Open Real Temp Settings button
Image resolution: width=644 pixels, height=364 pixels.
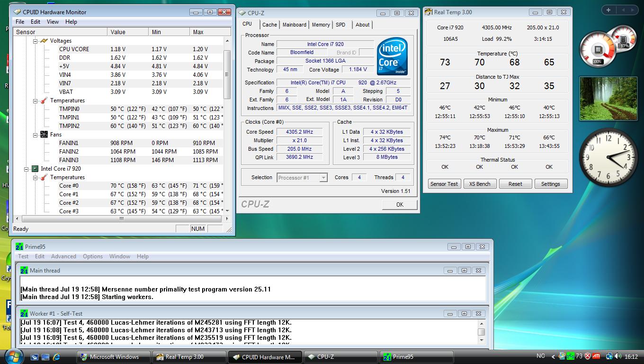point(551,184)
